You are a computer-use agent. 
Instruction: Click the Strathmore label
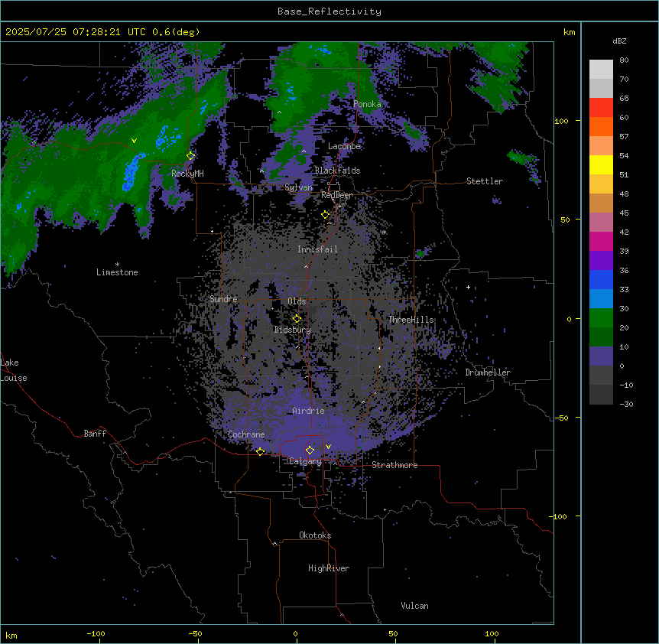click(x=394, y=465)
